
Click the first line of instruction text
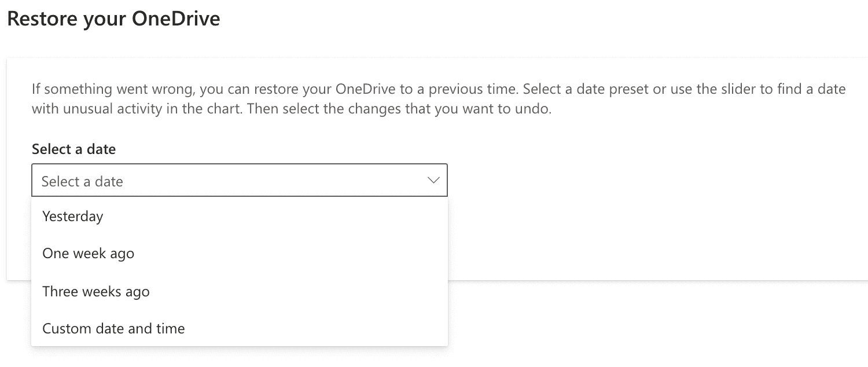pyautogui.click(x=439, y=89)
